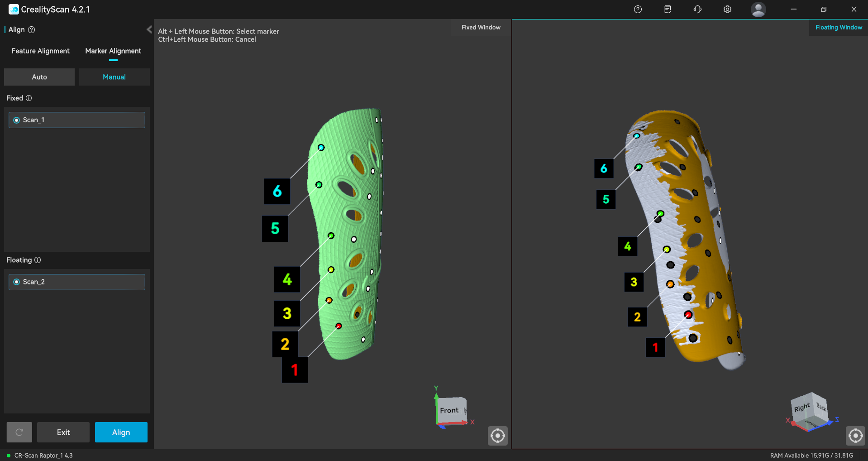This screenshot has height=461, width=868.
Task: Open the help icon in title bar
Action: (638, 9)
